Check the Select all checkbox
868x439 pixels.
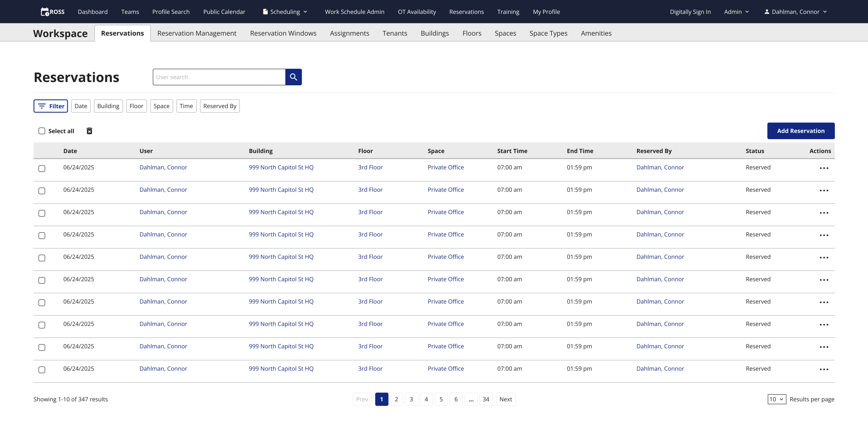(x=42, y=131)
